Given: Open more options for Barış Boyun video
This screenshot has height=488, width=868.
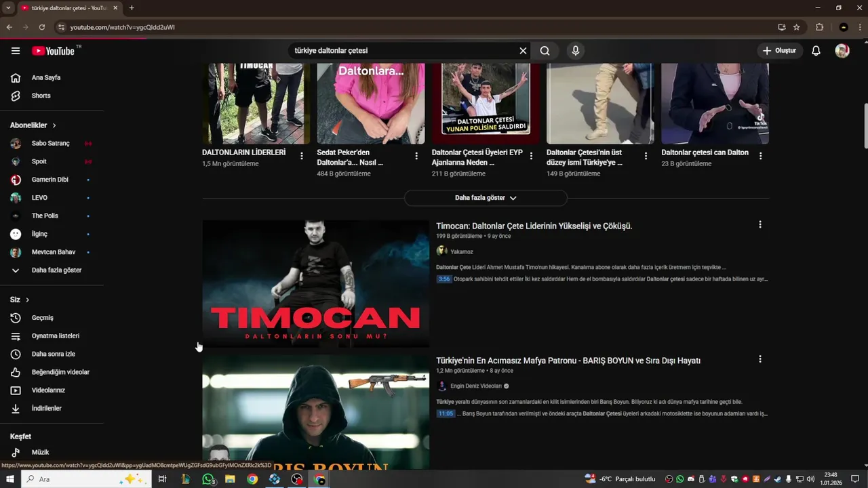Looking at the screenshot, I should 760,359.
